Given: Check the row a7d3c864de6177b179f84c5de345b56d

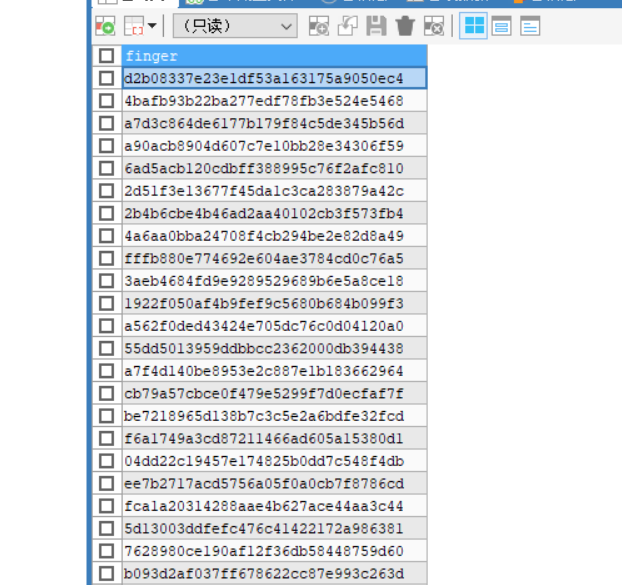Looking at the screenshot, I should pyautogui.click(x=106, y=123).
